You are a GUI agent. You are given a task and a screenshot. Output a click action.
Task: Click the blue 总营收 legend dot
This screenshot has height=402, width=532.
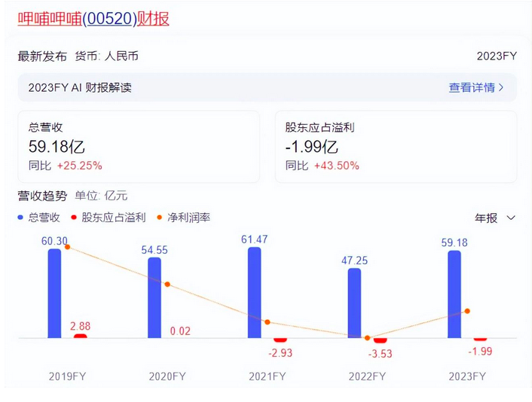pyautogui.click(x=20, y=218)
